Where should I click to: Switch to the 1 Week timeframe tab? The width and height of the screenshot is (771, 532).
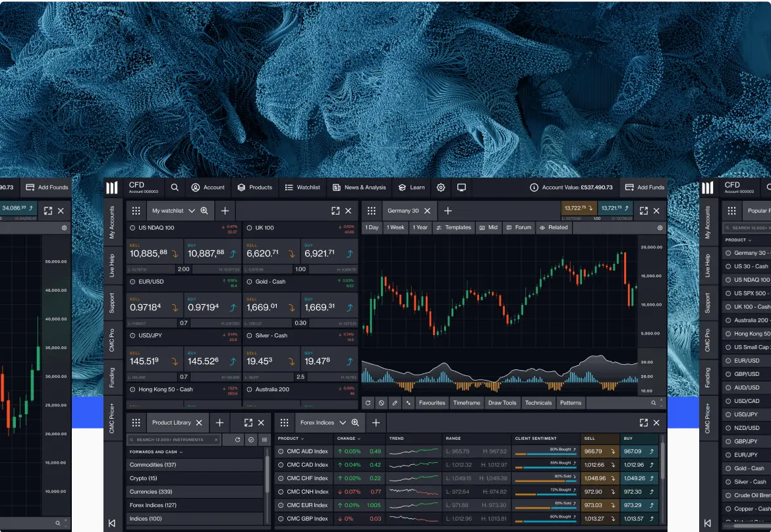[395, 227]
